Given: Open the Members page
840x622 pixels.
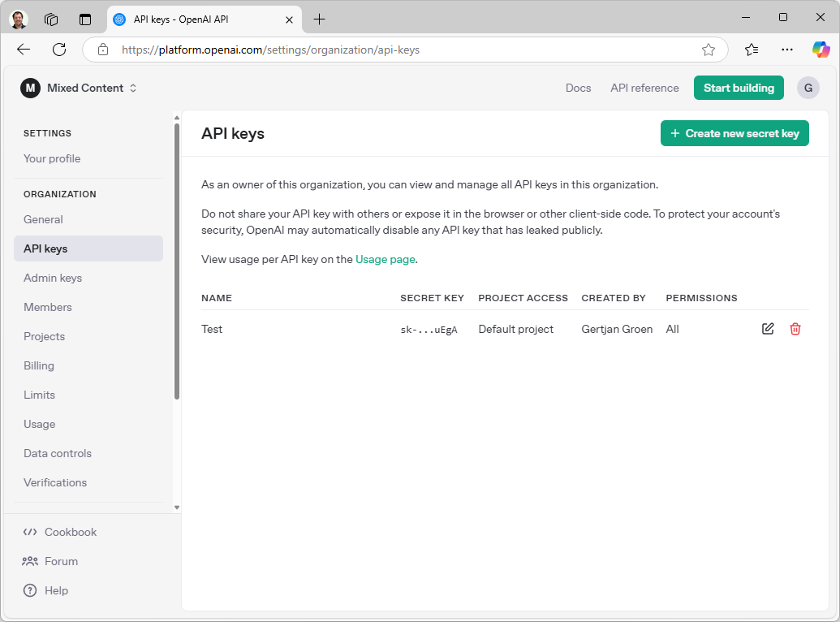Looking at the screenshot, I should point(48,307).
